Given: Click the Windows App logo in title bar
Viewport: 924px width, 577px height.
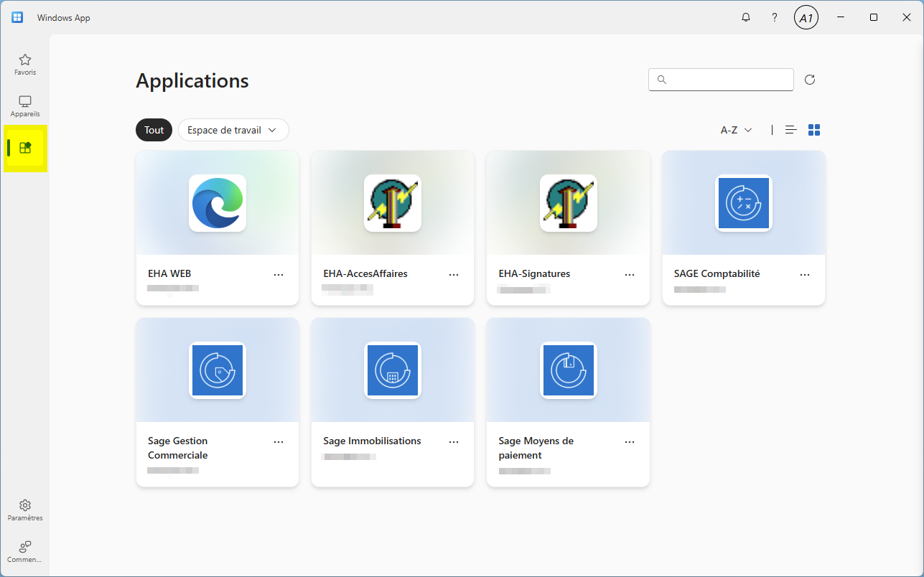Looking at the screenshot, I should 17,18.
